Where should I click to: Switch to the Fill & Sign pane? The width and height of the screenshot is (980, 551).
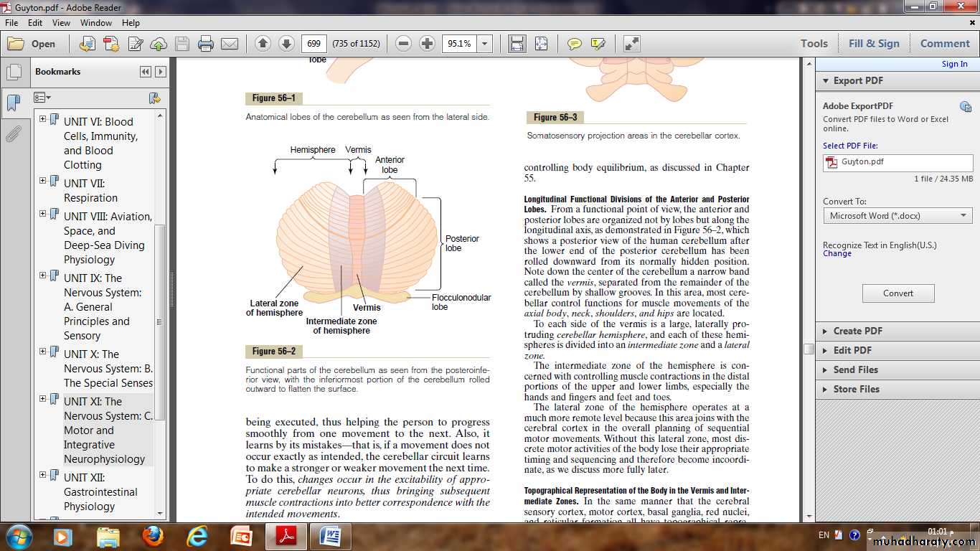click(x=873, y=44)
